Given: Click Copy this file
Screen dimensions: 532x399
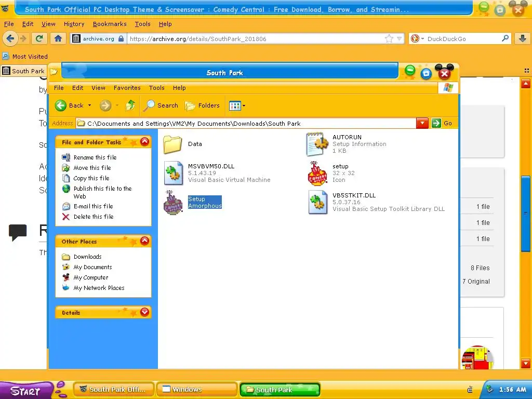Looking at the screenshot, I should tap(91, 178).
